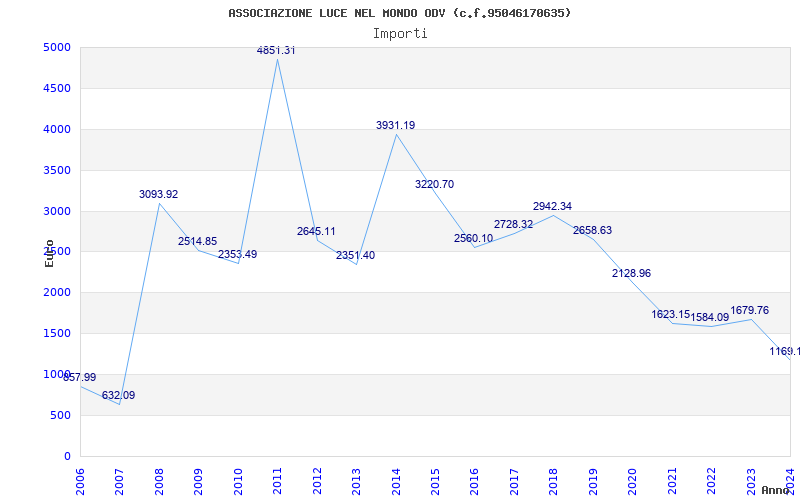Click the 2008 x-axis year label
This screenshot has height=500, width=800.
pos(159,481)
